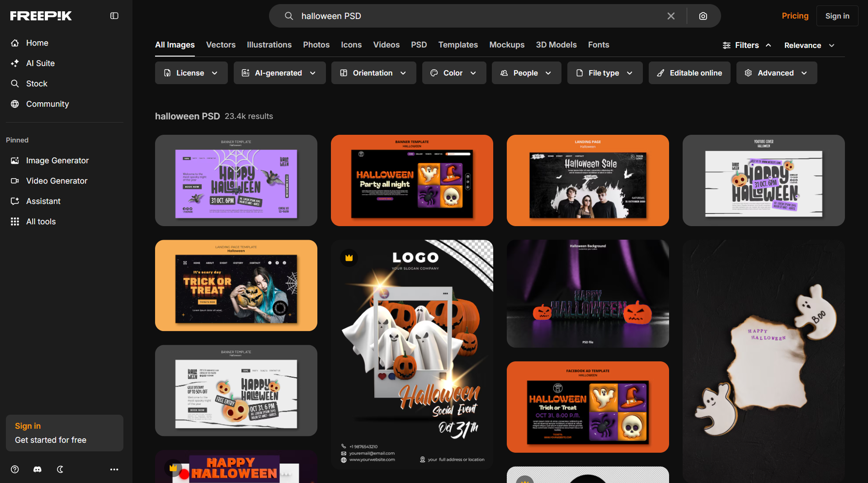The width and height of the screenshot is (868, 483).
Task: Expand the People filter dropdown
Action: pos(527,73)
